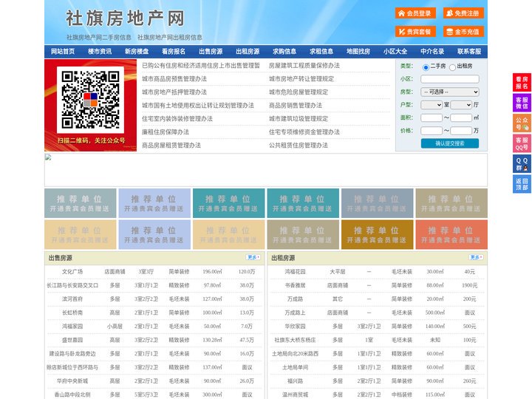Click the 客服微信 side icon

522,103
